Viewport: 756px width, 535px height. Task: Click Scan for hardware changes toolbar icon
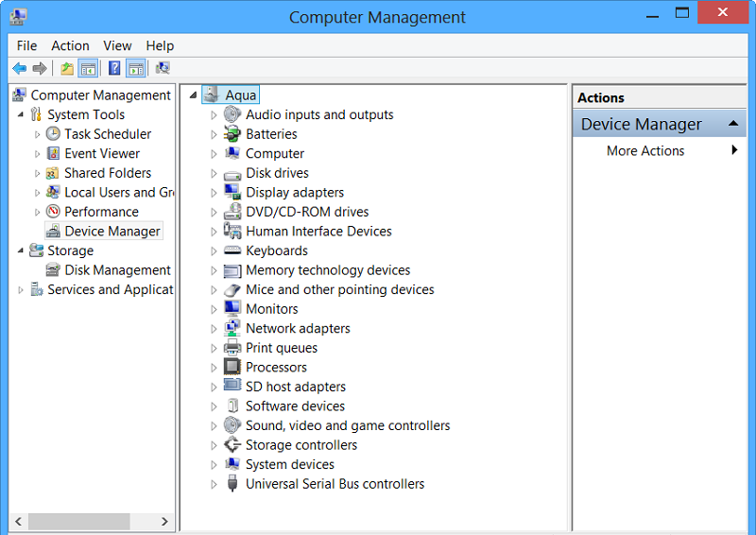coord(163,68)
